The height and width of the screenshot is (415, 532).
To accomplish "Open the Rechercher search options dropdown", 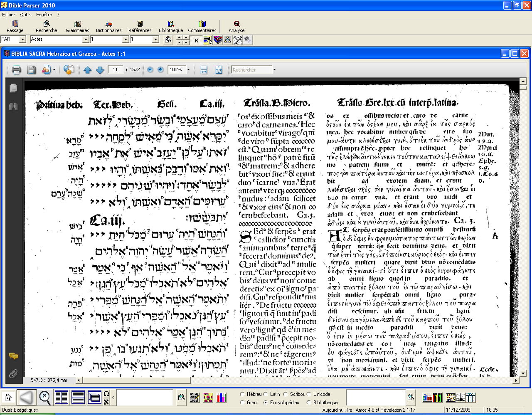I will [x=274, y=70].
